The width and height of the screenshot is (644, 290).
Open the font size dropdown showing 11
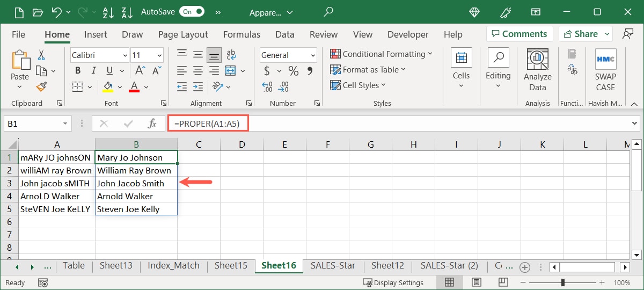[160, 55]
